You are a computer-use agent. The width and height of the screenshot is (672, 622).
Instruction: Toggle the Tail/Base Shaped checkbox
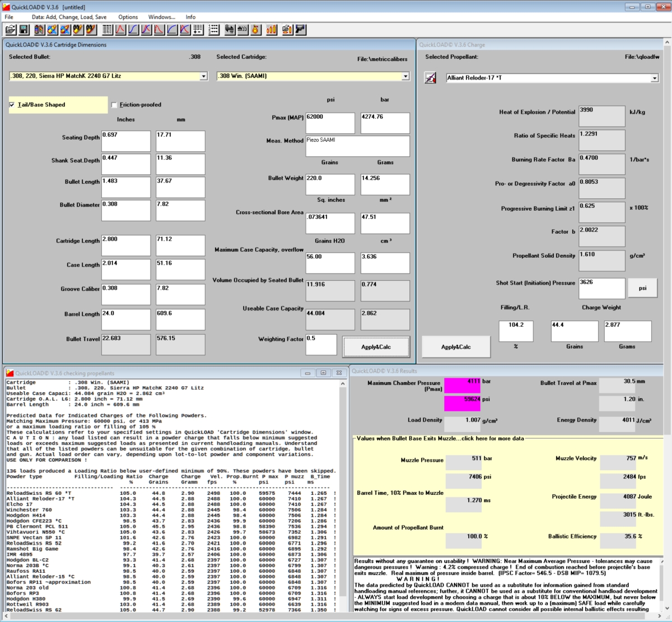point(12,105)
